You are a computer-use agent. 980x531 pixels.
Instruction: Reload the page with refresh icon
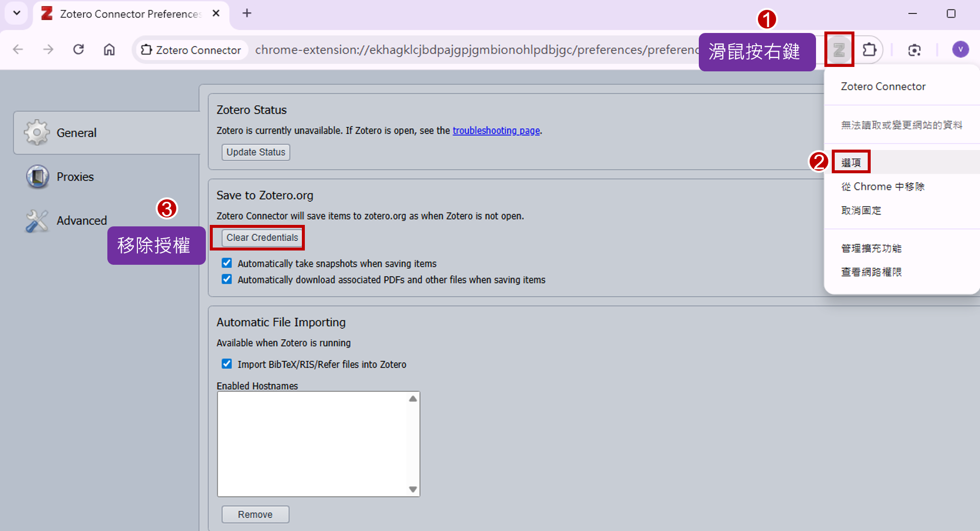[78, 49]
